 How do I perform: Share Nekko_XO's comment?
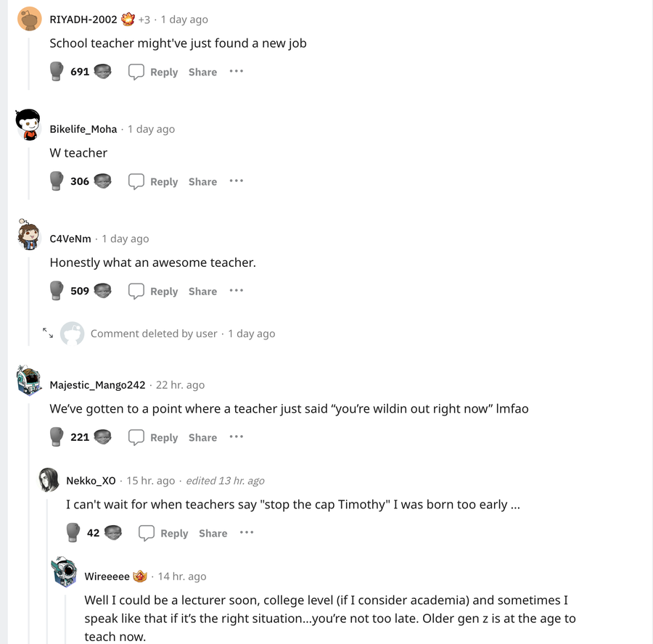213,533
